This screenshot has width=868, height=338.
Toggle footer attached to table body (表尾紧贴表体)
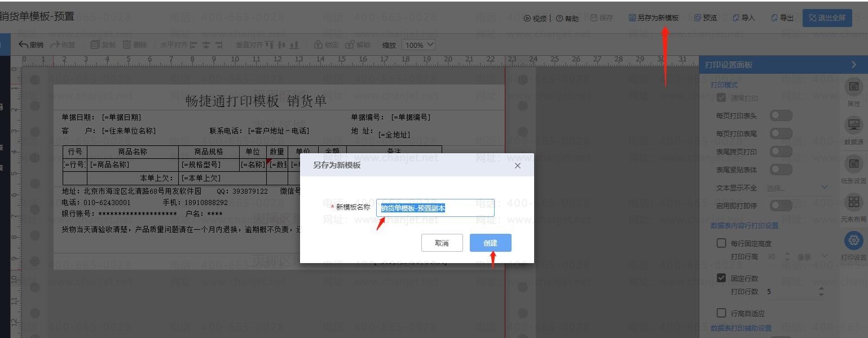point(781,170)
